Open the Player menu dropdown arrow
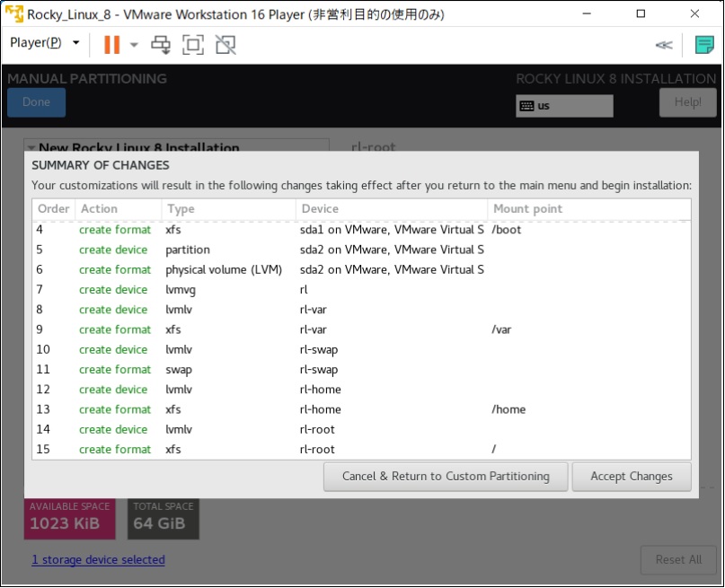Image resolution: width=725 pixels, height=588 pixels. point(76,42)
